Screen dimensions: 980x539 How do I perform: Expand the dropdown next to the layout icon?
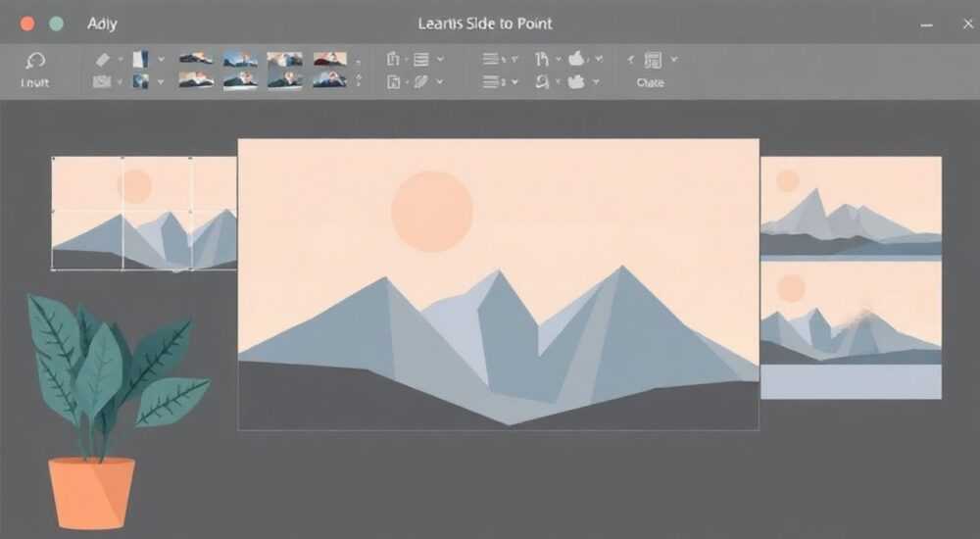coord(674,60)
